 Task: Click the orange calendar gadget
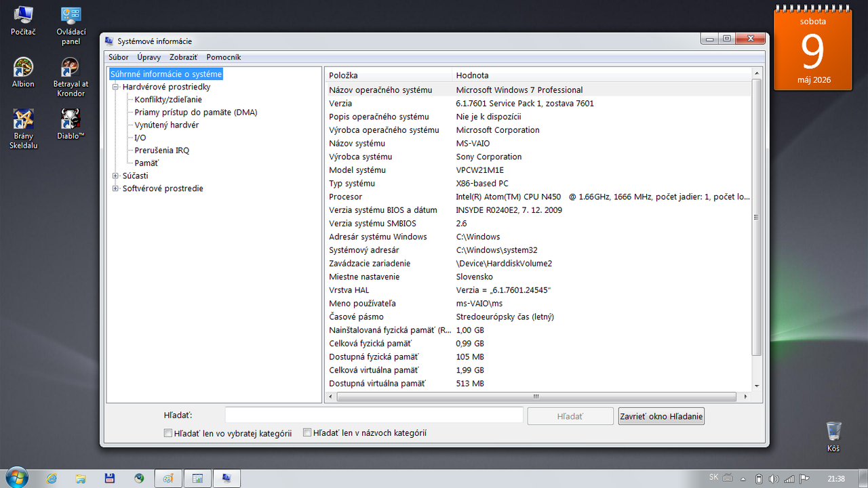pos(812,49)
